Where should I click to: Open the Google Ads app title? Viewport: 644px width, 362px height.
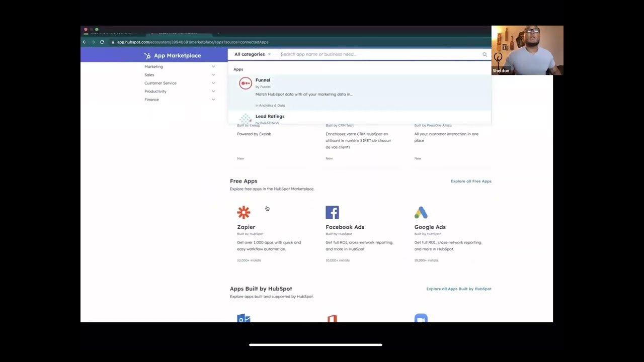(430, 227)
